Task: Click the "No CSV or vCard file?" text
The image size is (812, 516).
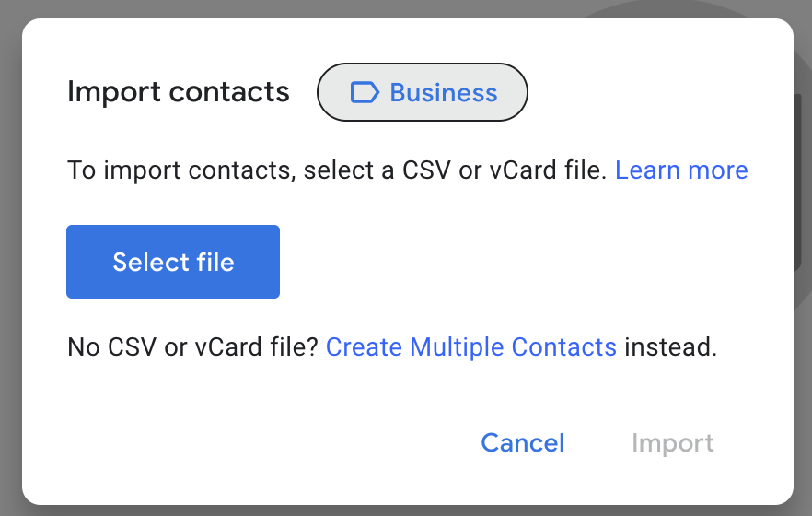Action: coord(192,347)
